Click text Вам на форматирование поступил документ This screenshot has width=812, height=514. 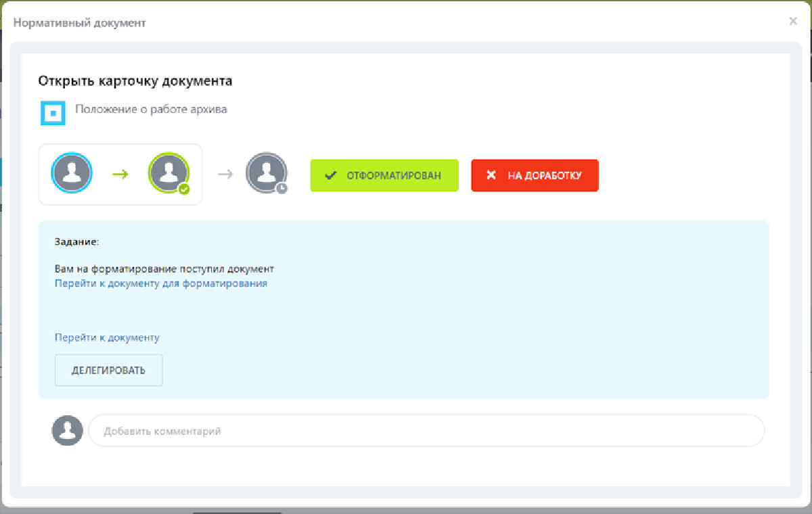[x=164, y=268]
